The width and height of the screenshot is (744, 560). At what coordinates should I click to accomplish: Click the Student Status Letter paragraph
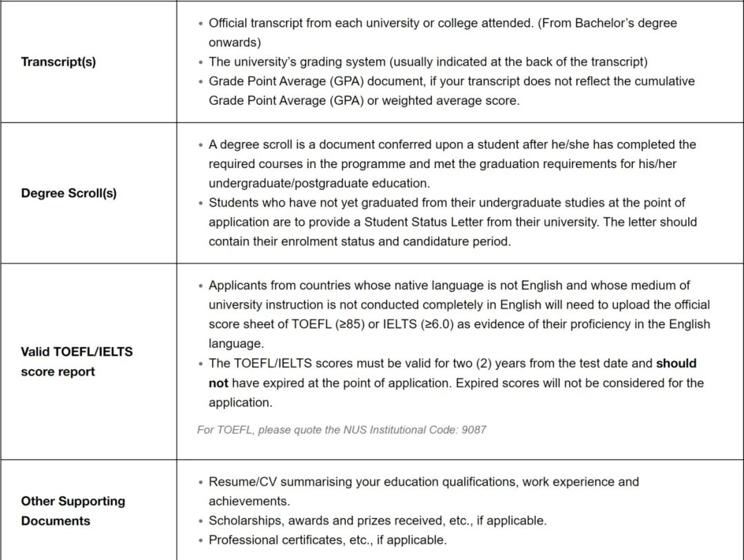[x=453, y=222]
